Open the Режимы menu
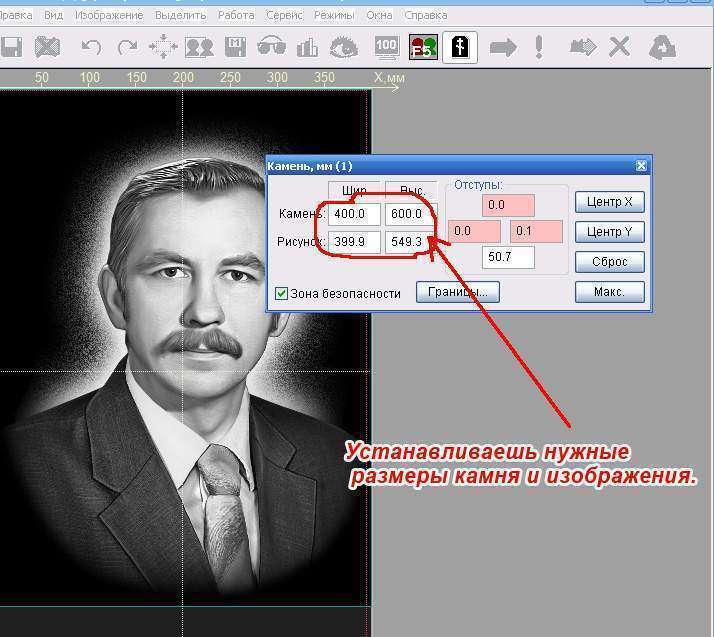The image size is (714, 637). tap(334, 16)
